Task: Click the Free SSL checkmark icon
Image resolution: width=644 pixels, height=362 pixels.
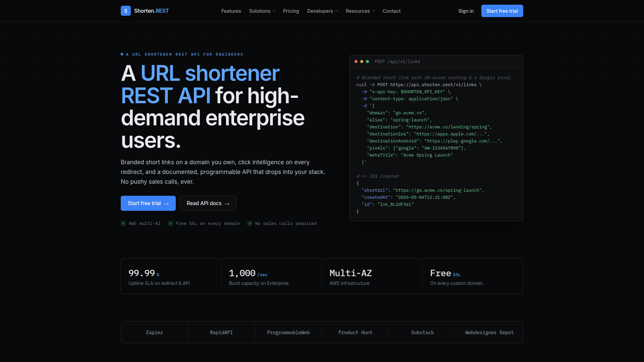Action: [x=170, y=224]
